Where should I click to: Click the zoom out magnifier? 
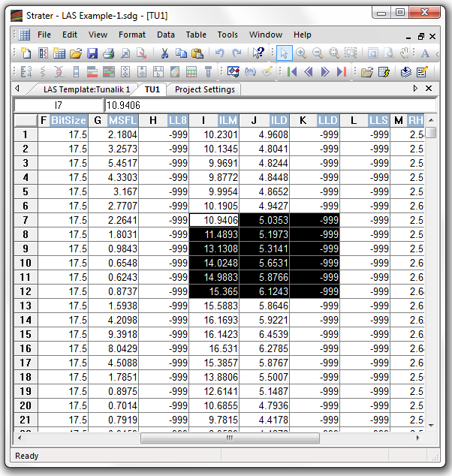[318, 53]
